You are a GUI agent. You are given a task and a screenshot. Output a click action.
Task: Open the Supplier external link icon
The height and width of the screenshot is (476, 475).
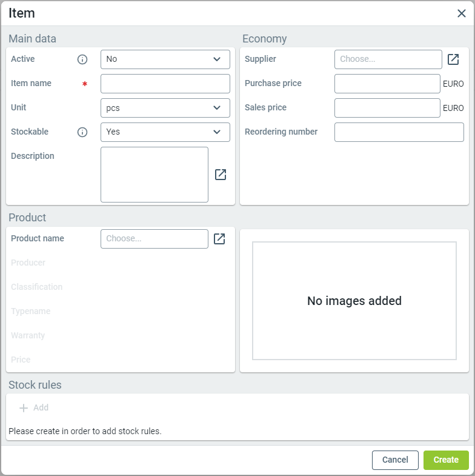tap(453, 59)
